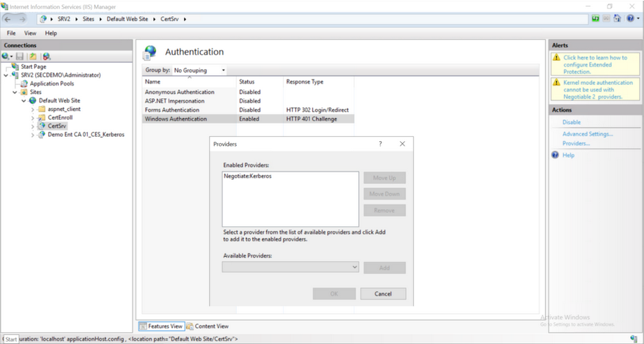Click the Windows Start button

coord(11,339)
